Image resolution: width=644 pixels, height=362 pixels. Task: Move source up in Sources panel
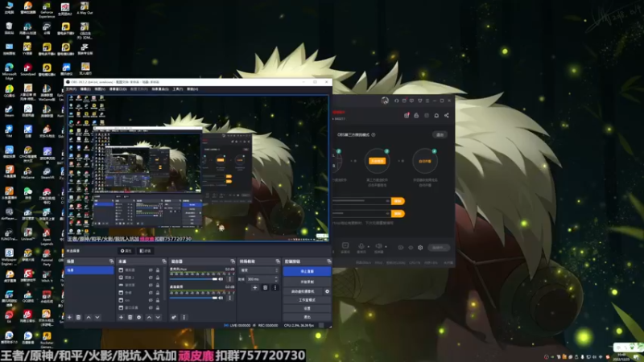[149, 317]
